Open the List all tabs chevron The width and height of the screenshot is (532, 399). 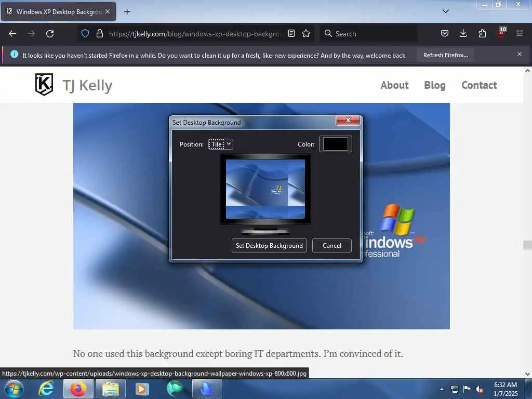coord(446,11)
